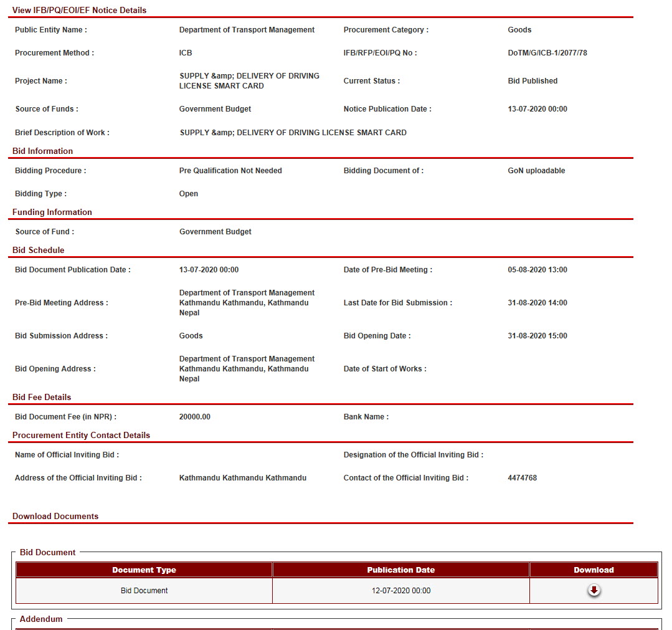
Task: Click the Last Date for Bid Submission value
Action: (537, 303)
